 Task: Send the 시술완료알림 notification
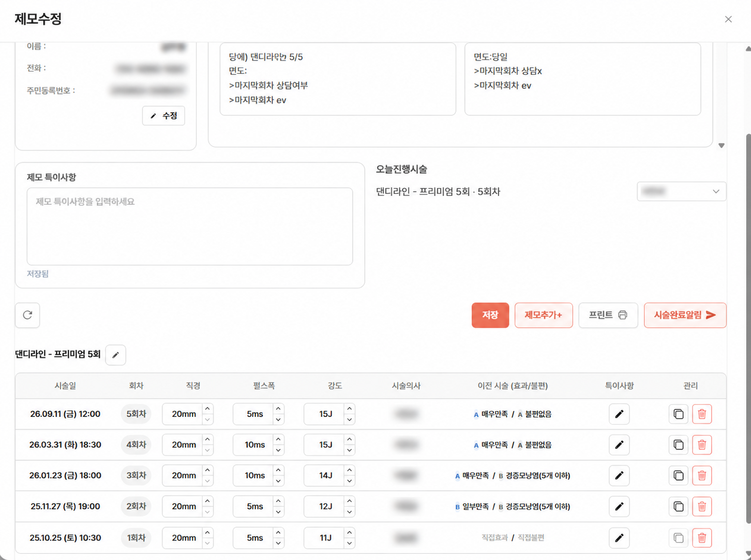pyautogui.click(x=685, y=315)
